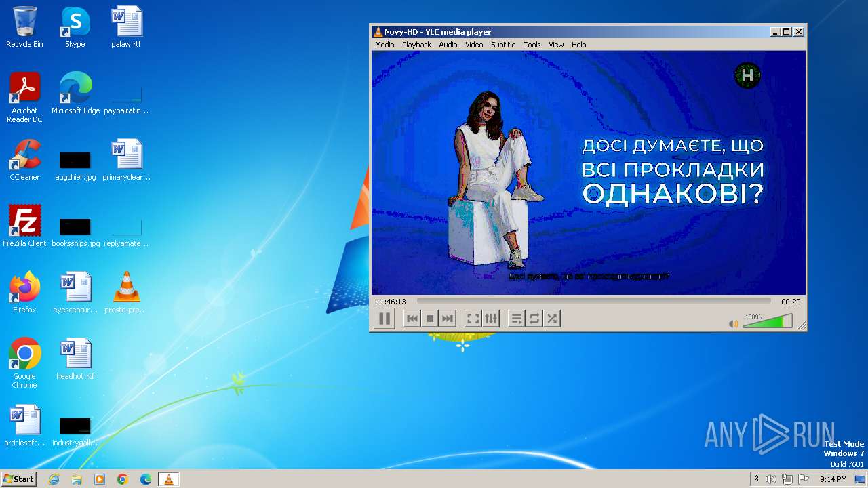
Task: Select prosto-pre VLC media file
Action: [126, 293]
